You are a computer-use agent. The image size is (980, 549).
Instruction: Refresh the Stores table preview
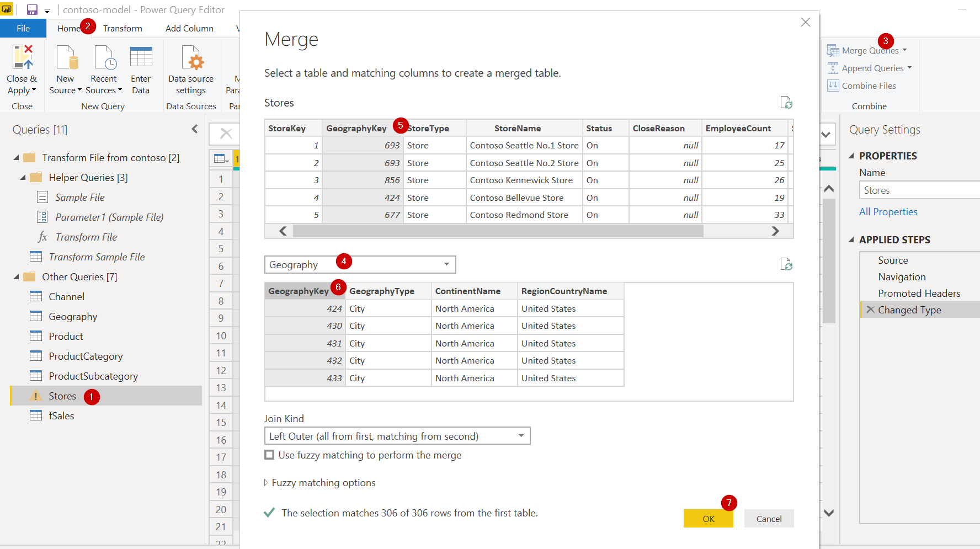click(786, 103)
